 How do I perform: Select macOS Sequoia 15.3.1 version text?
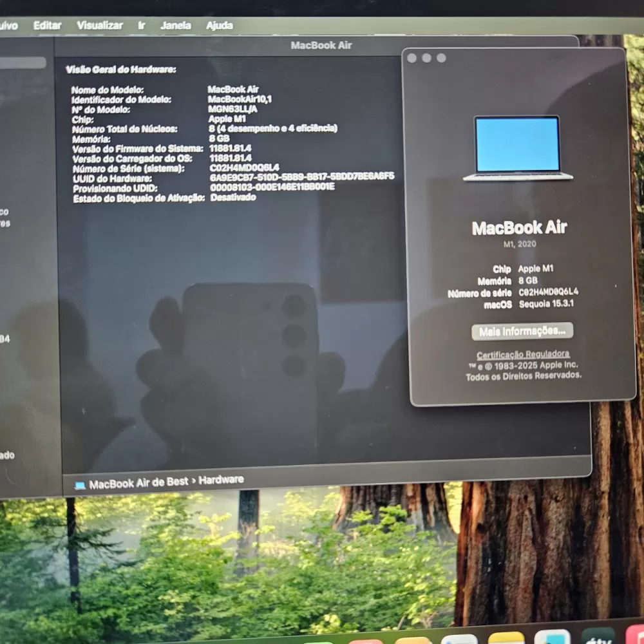pos(546,304)
